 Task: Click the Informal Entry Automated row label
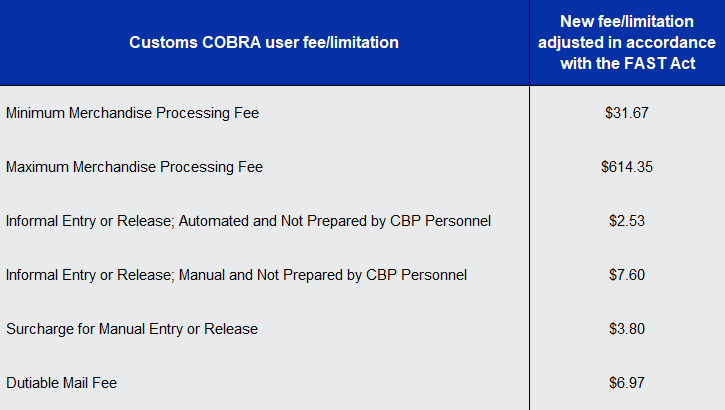(248, 221)
